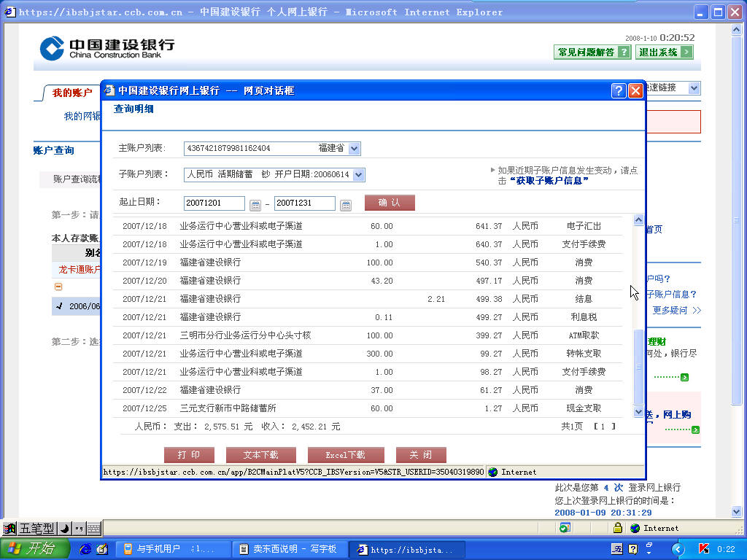Open the main account list dropdown

354,149
